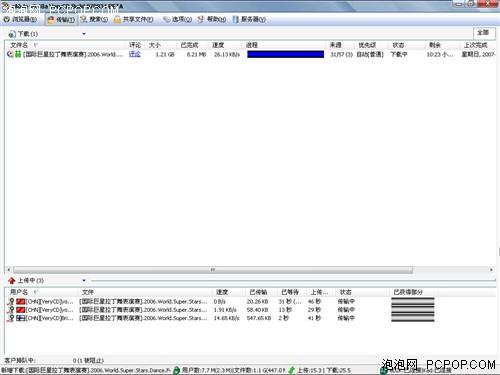
Task: Click the user icon in the 0 B/s upload row
Action: pos(11,301)
